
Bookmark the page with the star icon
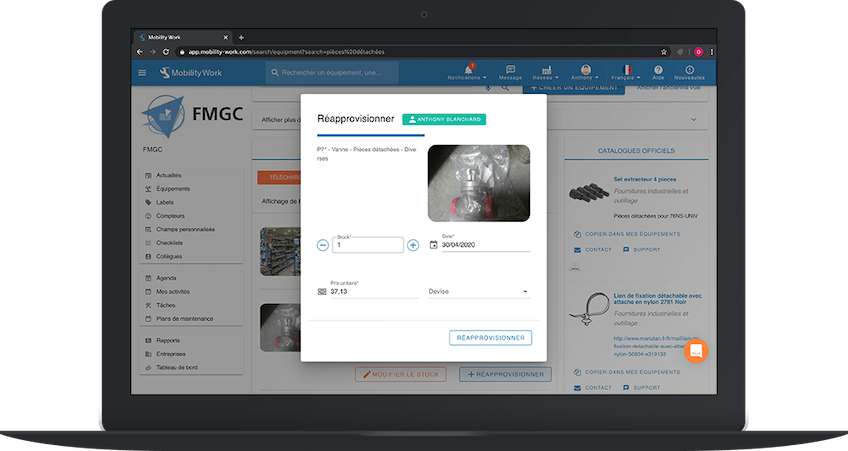(x=664, y=52)
